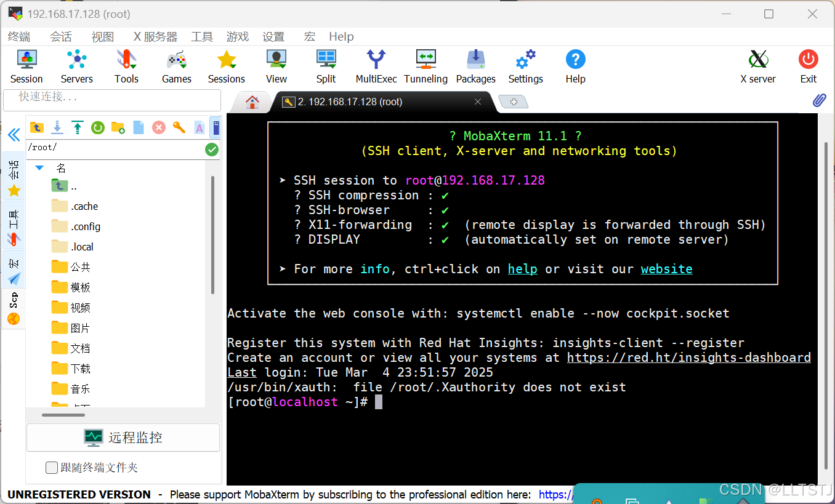Click the file list horizontal scrollbar
Screen dimensions: 835x504
63,415
